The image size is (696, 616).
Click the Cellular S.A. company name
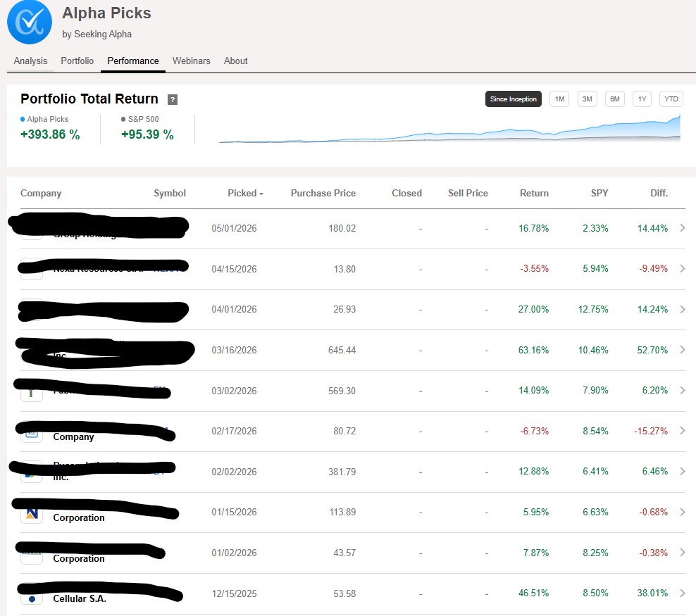click(x=80, y=598)
